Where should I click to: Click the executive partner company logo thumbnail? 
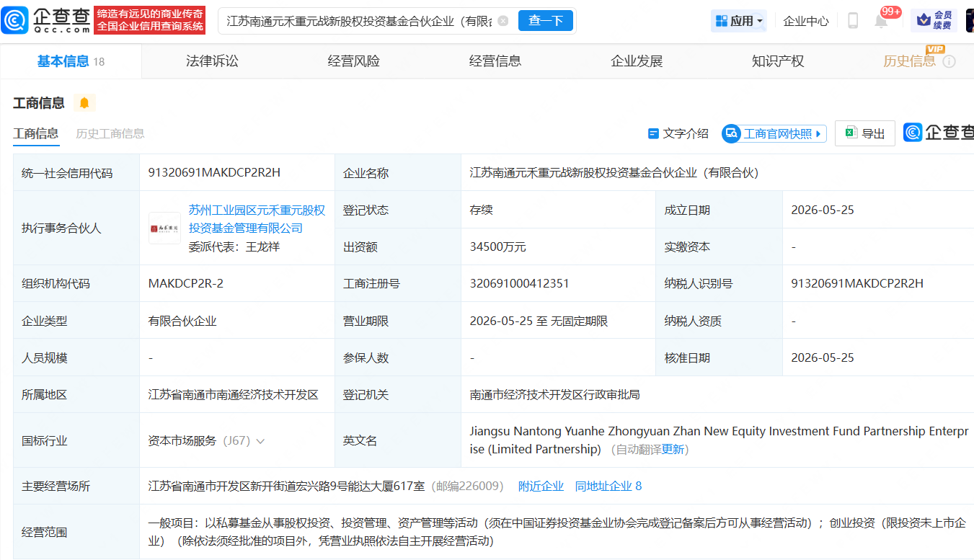click(x=164, y=228)
